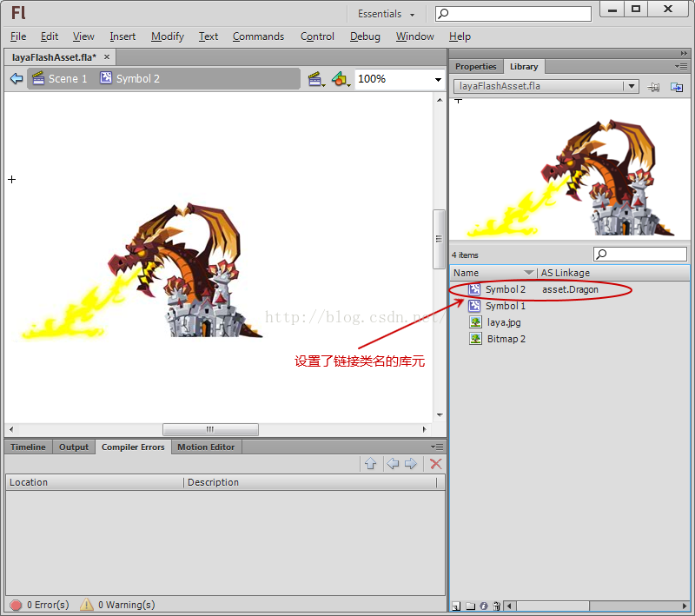Switch to the Timeline tab
Viewport: 695px width, 616px height.
pos(28,447)
